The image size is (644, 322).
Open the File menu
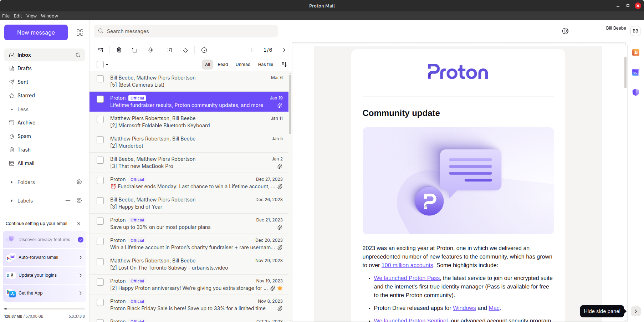coord(6,16)
